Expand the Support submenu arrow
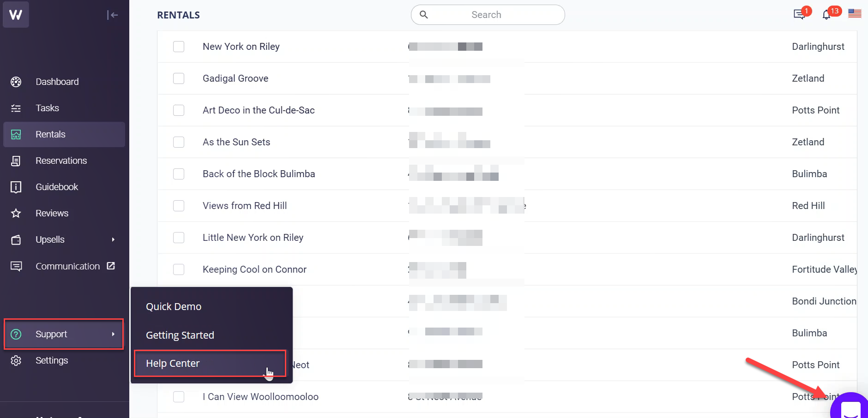 click(x=113, y=334)
